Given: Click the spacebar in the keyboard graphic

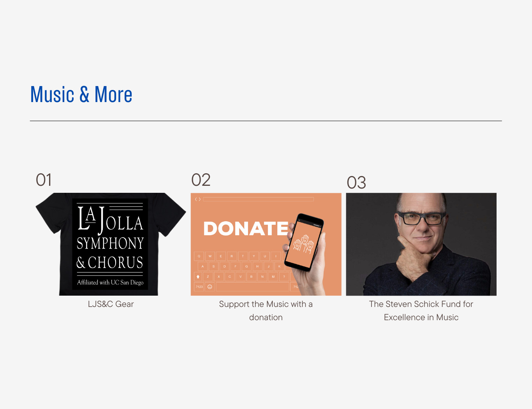Looking at the screenshot, I should click(x=253, y=287).
